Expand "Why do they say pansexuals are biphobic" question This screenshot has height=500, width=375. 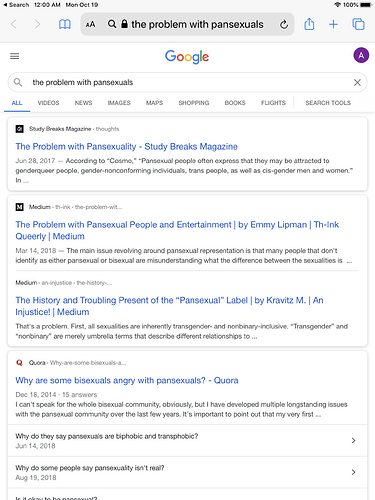click(x=187, y=441)
